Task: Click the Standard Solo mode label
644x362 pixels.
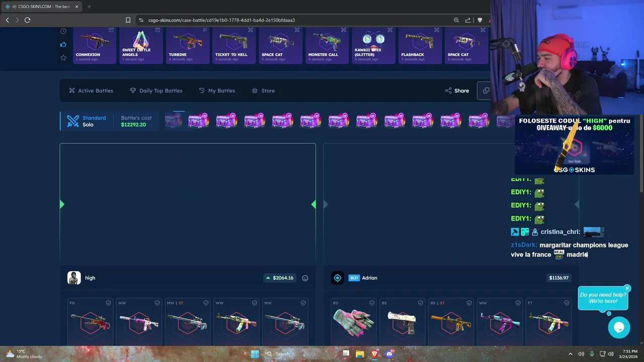Action: coord(94,121)
